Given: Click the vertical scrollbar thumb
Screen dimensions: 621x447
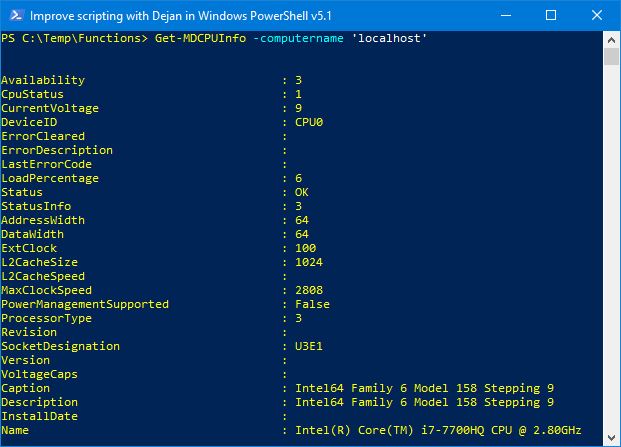Looking at the screenshot, I should pyautogui.click(x=611, y=57).
